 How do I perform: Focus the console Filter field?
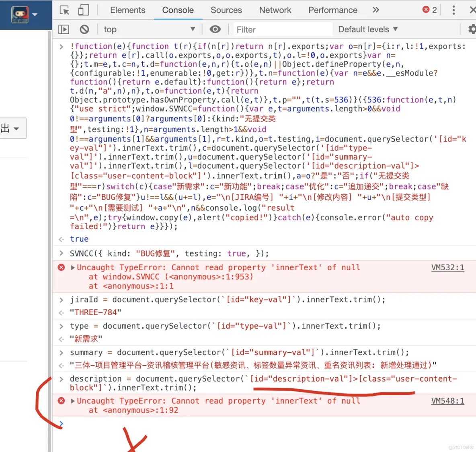[x=282, y=29]
